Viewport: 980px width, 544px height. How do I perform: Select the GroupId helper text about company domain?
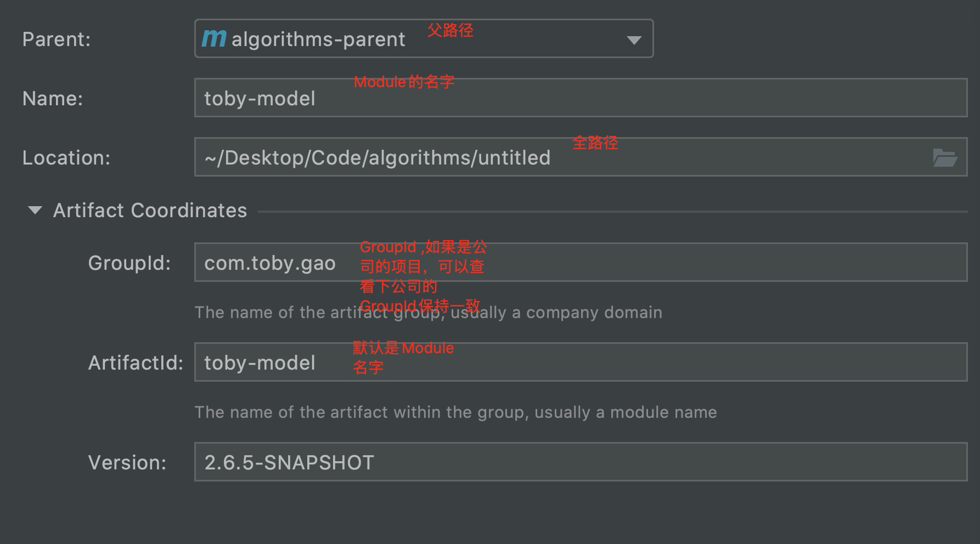pos(428,313)
